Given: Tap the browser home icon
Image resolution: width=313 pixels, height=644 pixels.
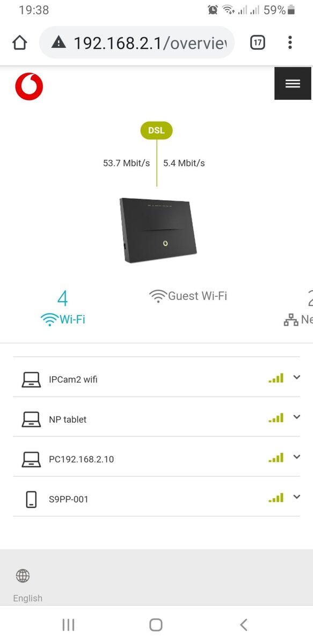Looking at the screenshot, I should coord(19,42).
